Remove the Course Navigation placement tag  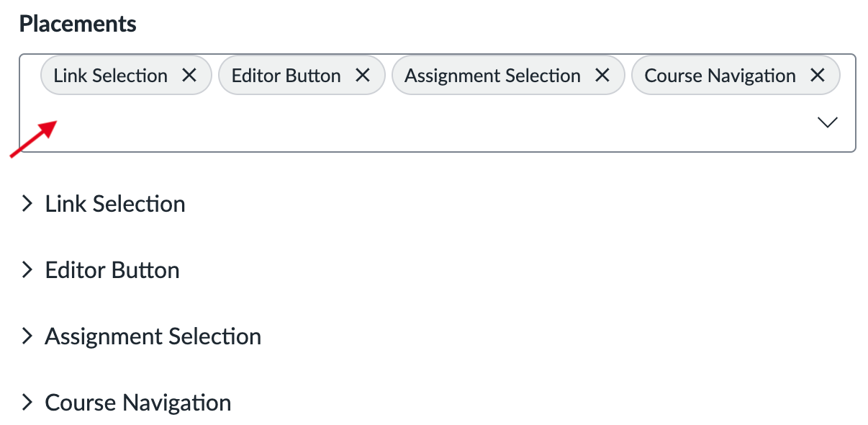click(x=818, y=76)
